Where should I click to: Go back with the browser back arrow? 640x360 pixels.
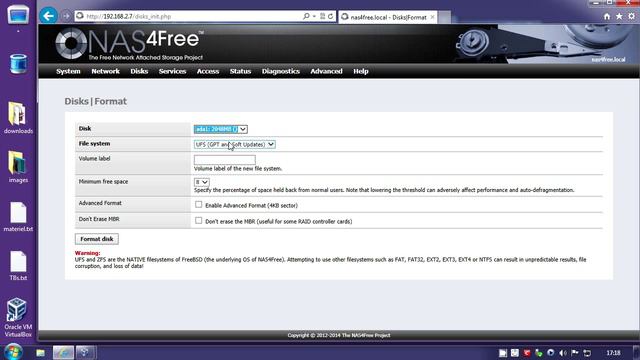point(49,16)
